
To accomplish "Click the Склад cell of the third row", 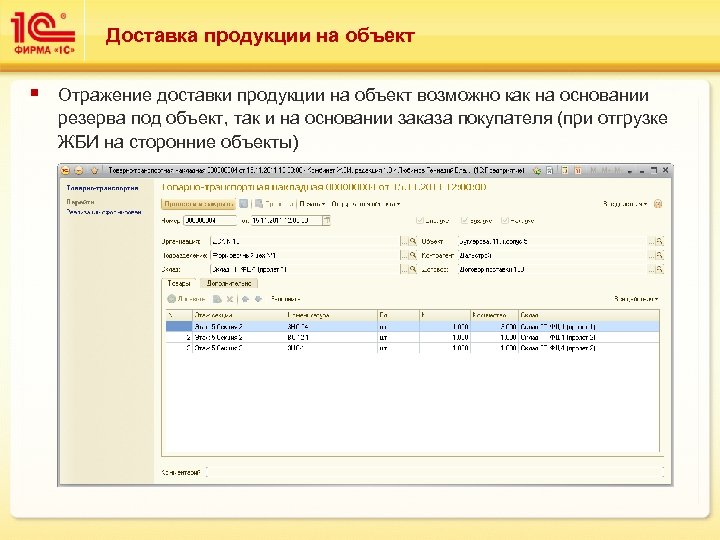I will [x=589, y=348].
